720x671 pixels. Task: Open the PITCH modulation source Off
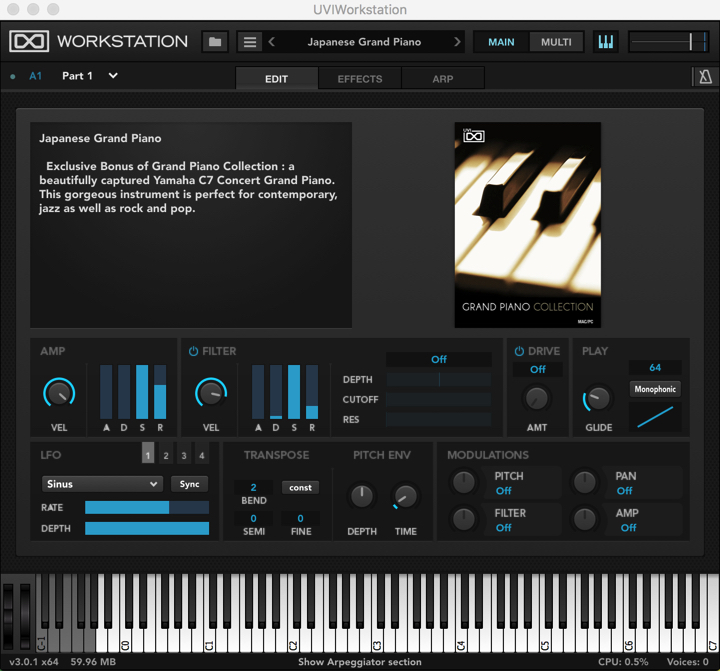[504, 491]
